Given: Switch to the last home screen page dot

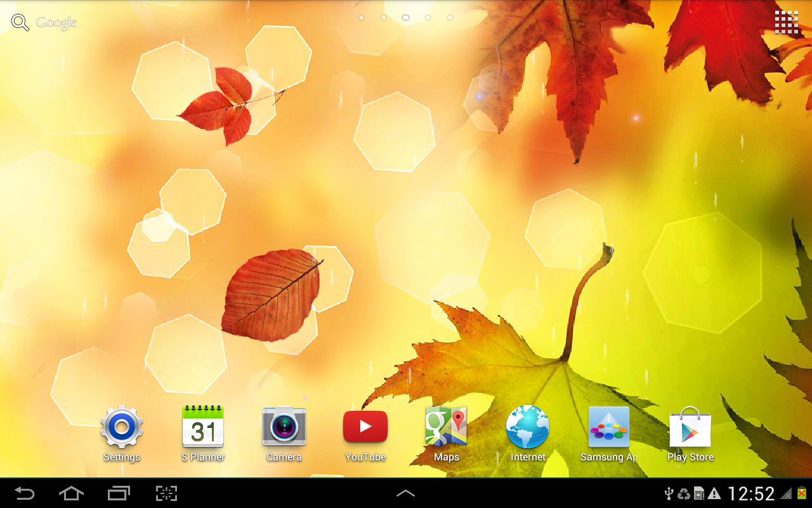Looking at the screenshot, I should pos(450,18).
